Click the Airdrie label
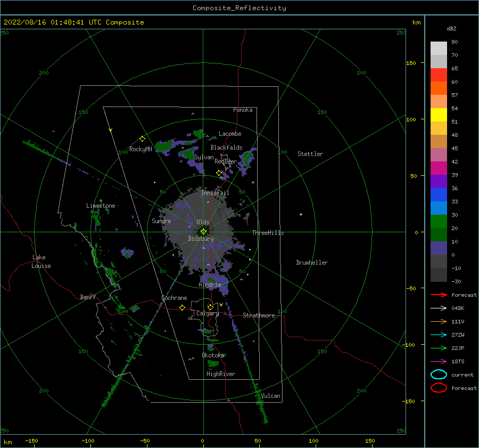Image resolution: width=479 pixels, height=448 pixels. pos(210,284)
